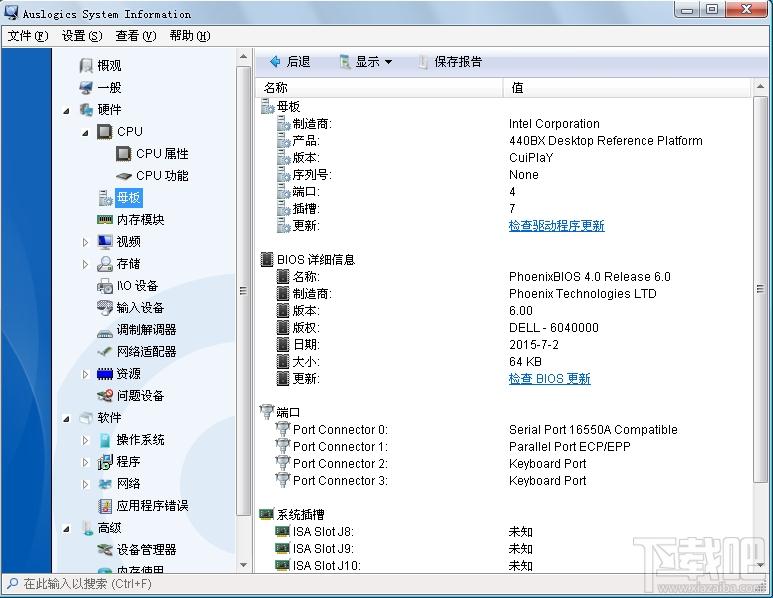Click the CPU 功能 icon
This screenshot has width=773, height=598.
(x=124, y=176)
